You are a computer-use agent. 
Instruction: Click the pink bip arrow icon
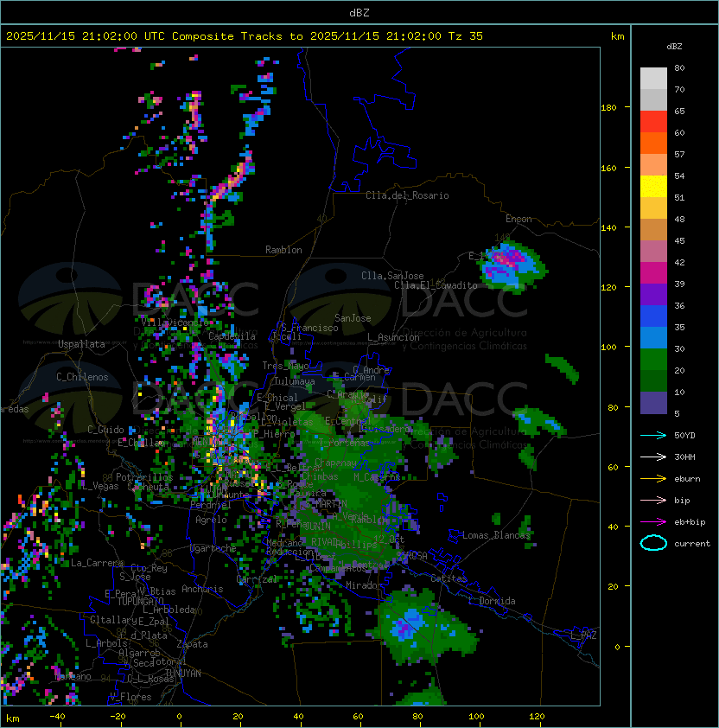click(x=653, y=501)
